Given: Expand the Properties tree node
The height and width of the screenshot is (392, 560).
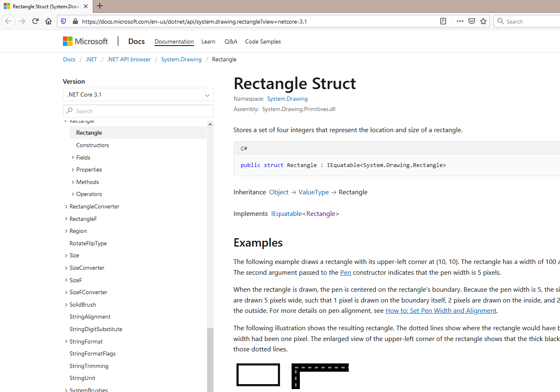Looking at the screenshot, I should click(x=73, y=169).
